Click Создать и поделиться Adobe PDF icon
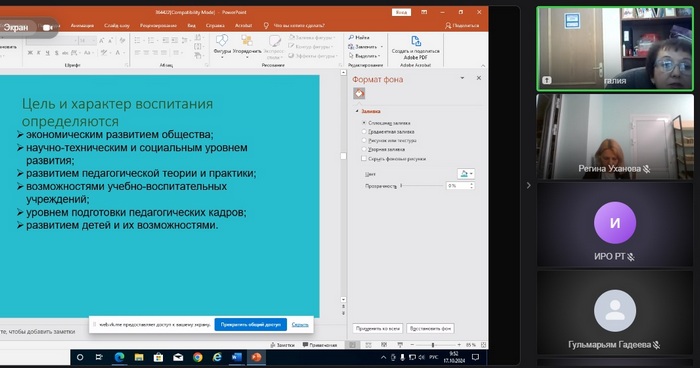The height and width of the screenshot is (368, 700). (x=416, y=47)
